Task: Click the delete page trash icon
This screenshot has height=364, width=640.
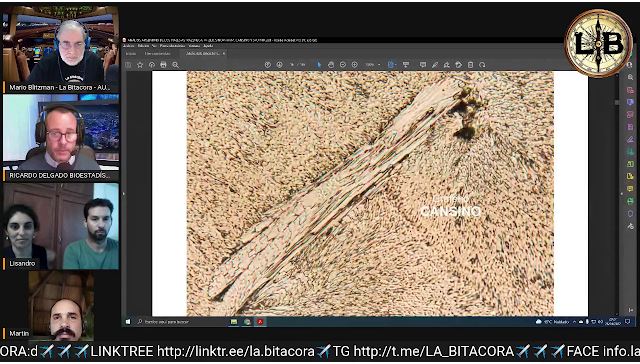Action: [470, 65]
